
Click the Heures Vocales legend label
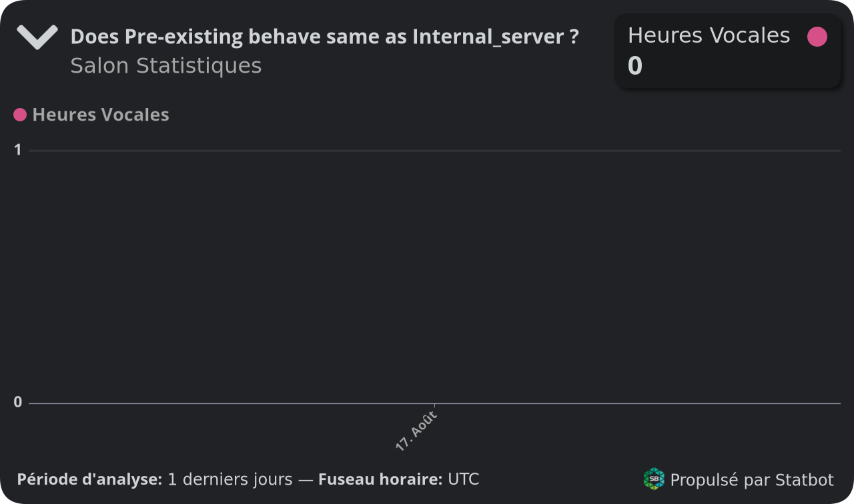101,115
